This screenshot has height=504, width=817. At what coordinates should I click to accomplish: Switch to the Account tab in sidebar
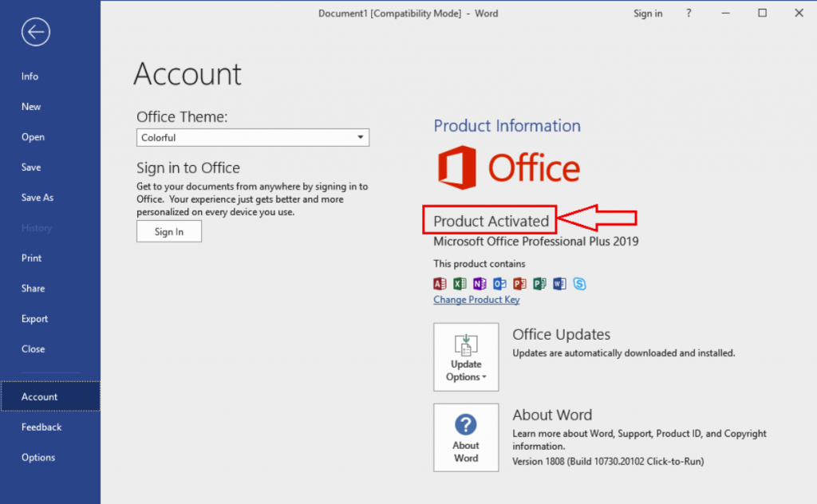[x=39, y=396]
